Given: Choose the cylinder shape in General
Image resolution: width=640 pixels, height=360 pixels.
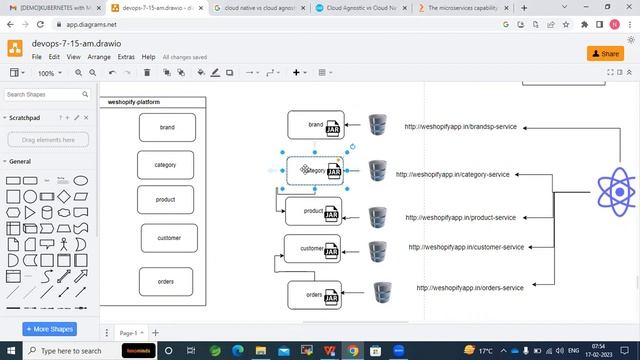Looking at the screenshot, I should [47, 212].
